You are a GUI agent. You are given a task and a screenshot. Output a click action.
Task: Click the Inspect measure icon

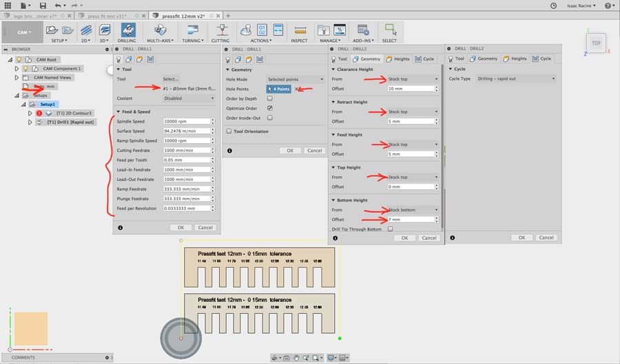(299, 30)
